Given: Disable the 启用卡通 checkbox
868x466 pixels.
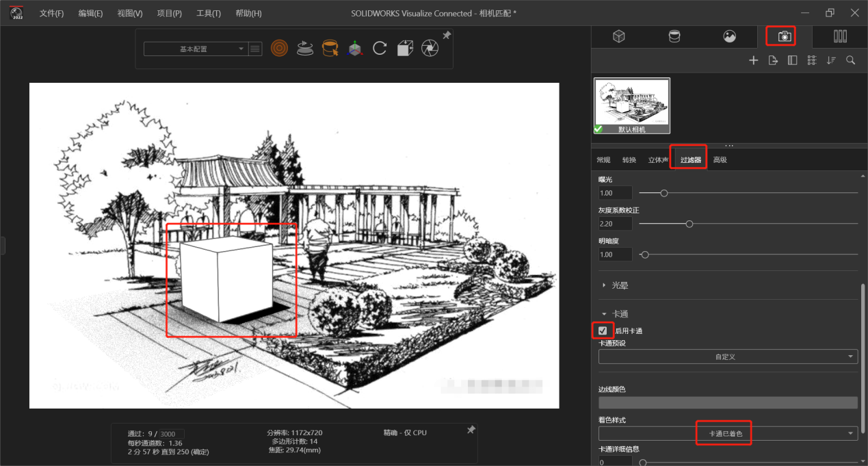Looking at the screenshot, I should 603,331.
